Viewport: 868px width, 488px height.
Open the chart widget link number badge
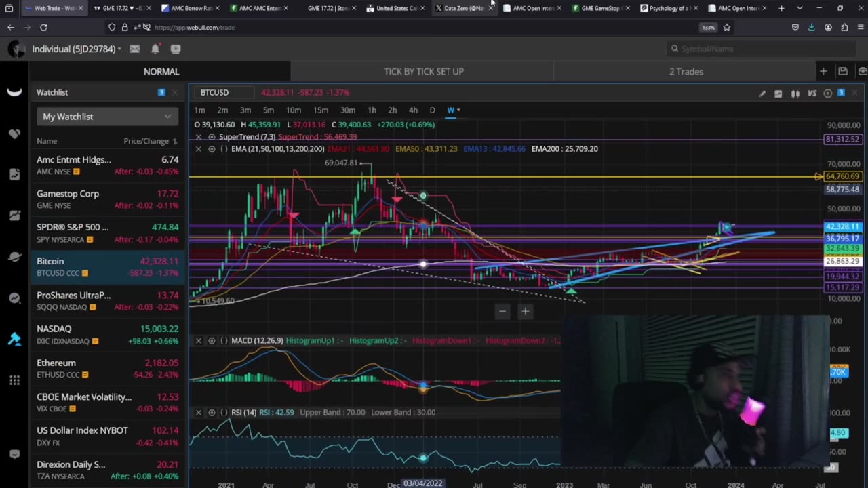click(841, 94)
